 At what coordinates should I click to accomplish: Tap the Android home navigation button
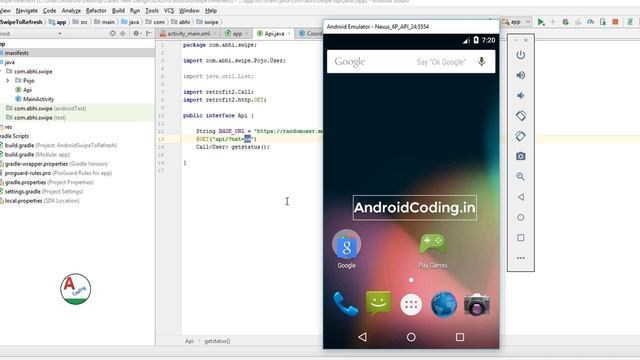point(411,337)
